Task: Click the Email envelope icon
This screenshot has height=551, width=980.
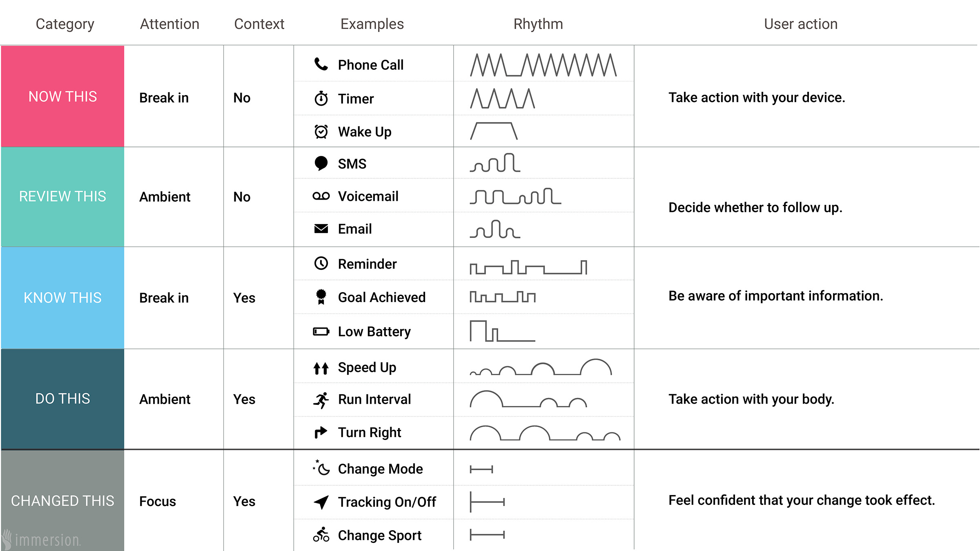Action: pyautogui.click(x=321, y=229)
